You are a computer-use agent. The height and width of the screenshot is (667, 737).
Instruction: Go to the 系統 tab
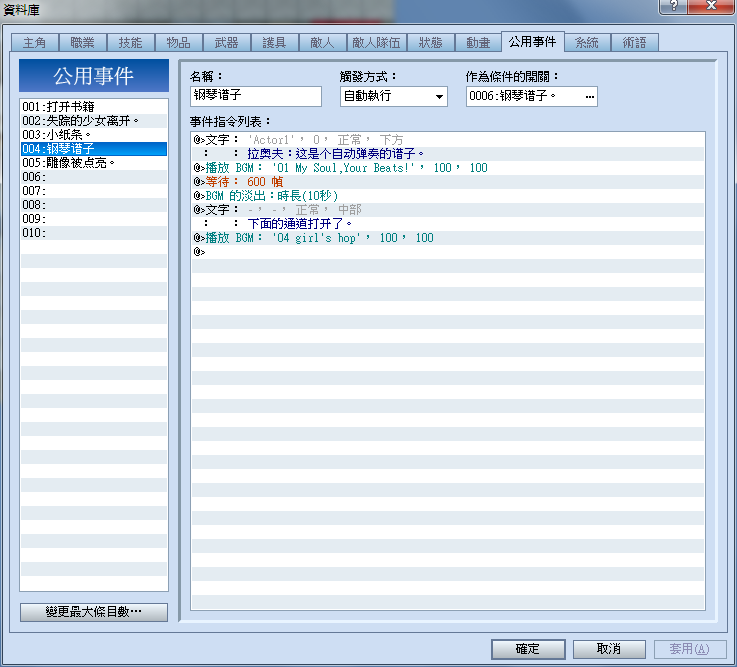click(587, 43)
